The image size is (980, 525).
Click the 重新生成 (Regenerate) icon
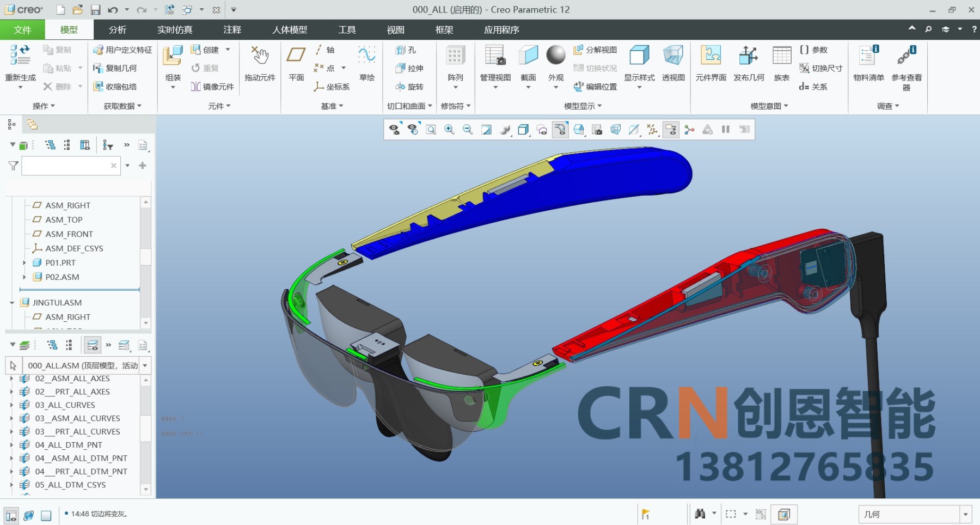(x=20, y=55)
